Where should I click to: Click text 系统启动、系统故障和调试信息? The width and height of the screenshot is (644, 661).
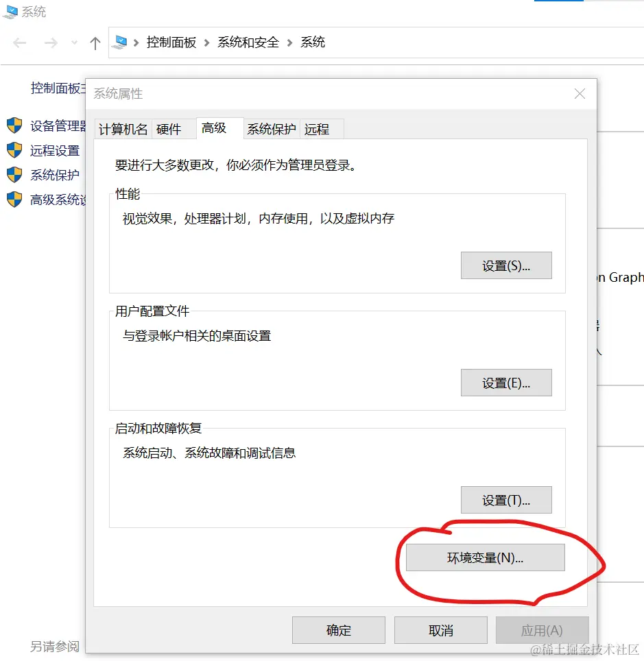point(209,453)
